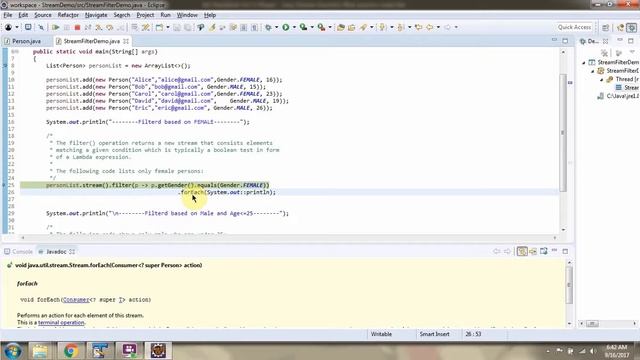Image resolution: width=640 pixels, height=360 pixels.
Task: Click the Open Perspective icon
Action: pyautogui.click(x=606, y=27)
